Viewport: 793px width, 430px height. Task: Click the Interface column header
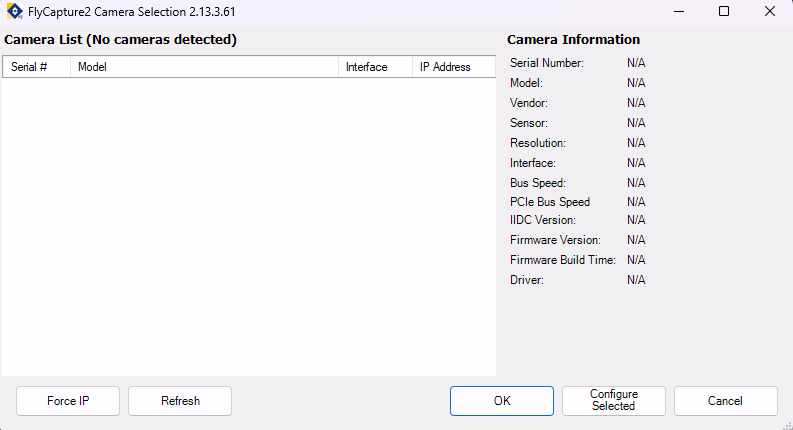tap(375, 67)
